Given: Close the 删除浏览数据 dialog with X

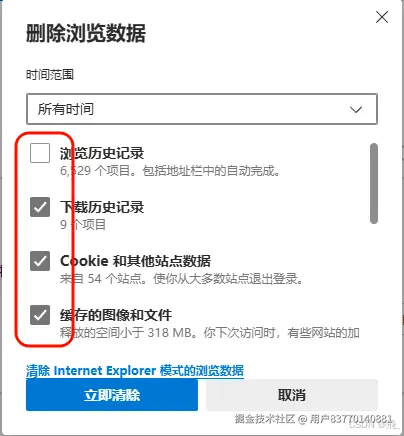Looking at the screenshot, I should click(382, 17).
